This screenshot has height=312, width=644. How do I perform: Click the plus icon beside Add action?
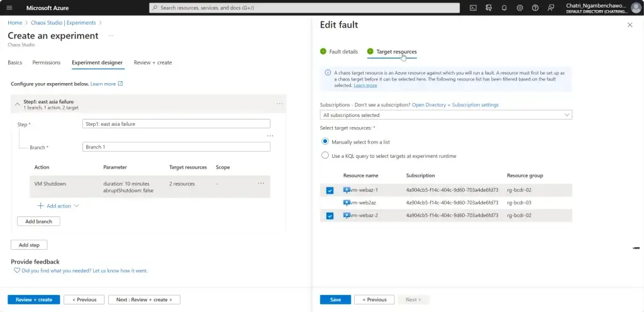(x=41, y=206)
